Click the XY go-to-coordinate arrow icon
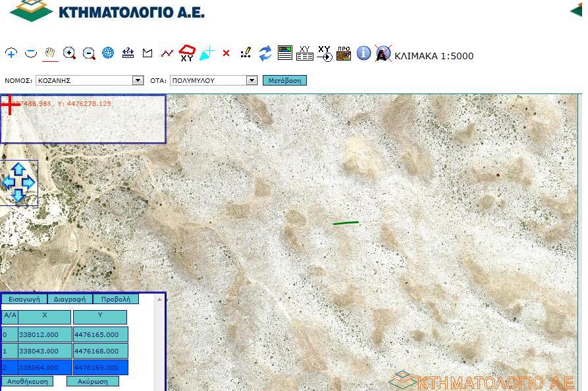 tap(325, 53)
